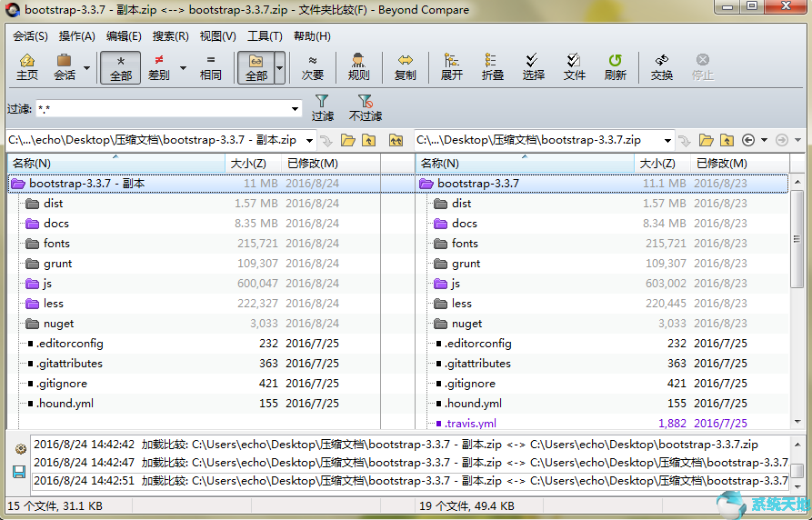This screenshot has height=520, width=812.
Task: Open the 帮助(H) menu
Action: 312,36
